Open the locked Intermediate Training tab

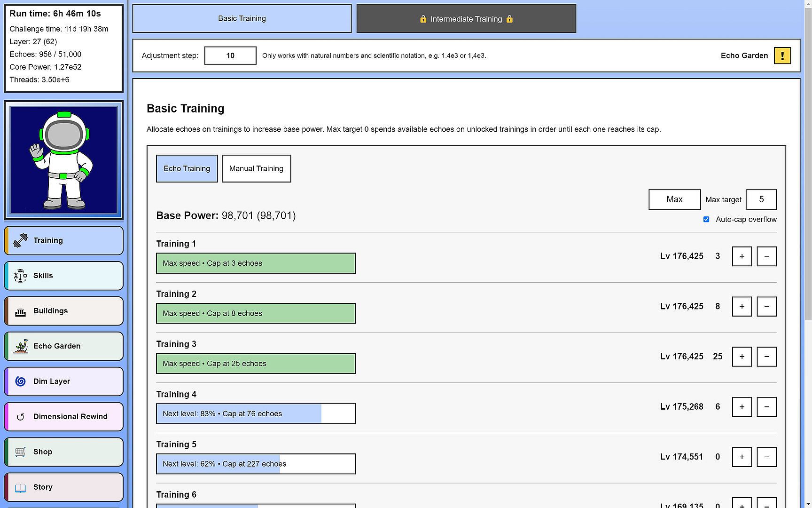(466, 19)
